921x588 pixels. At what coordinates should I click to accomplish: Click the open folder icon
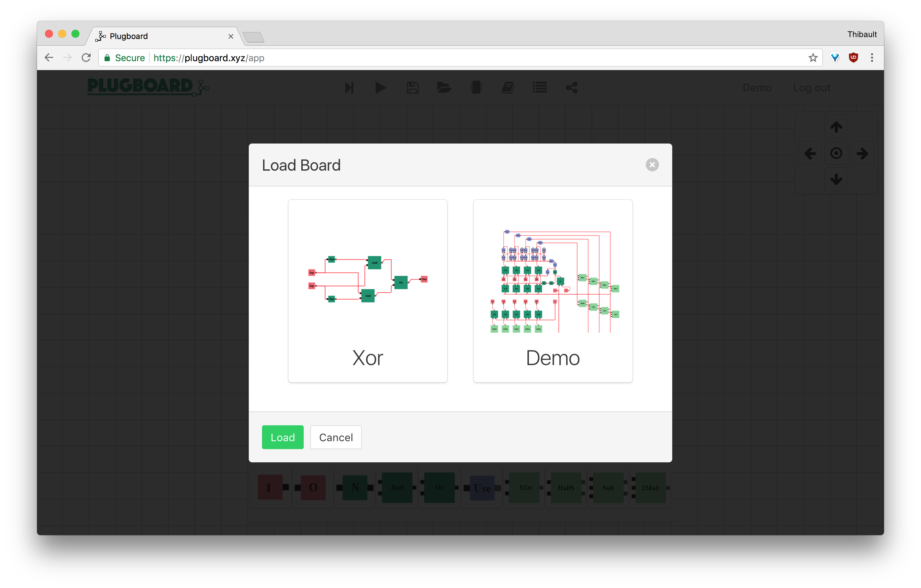(x=444, y=88)
